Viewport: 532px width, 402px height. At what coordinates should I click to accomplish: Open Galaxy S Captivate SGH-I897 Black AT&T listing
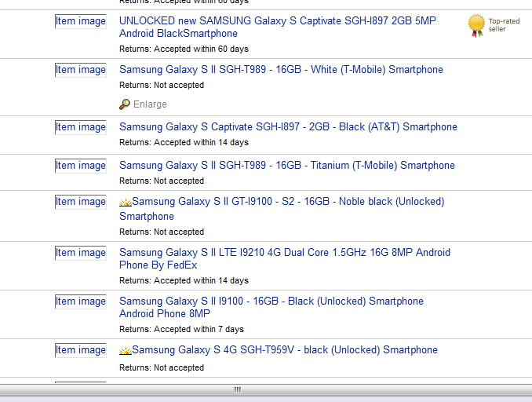(x=288, y=127)
